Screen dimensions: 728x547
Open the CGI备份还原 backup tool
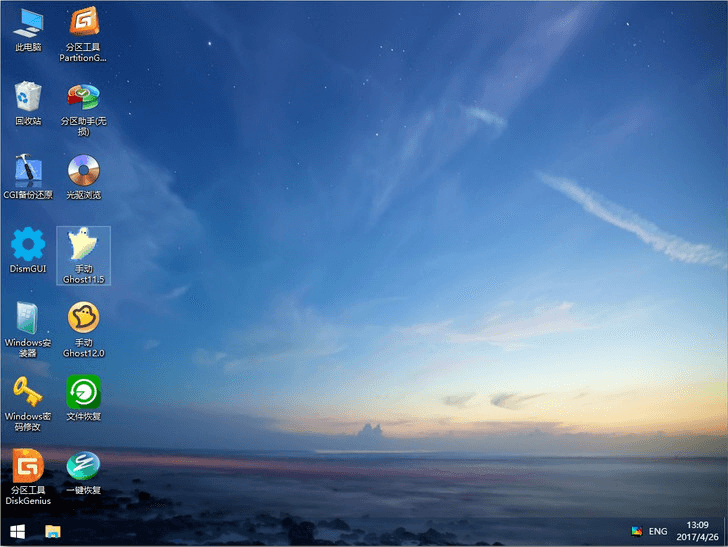[x=28, y=171]
